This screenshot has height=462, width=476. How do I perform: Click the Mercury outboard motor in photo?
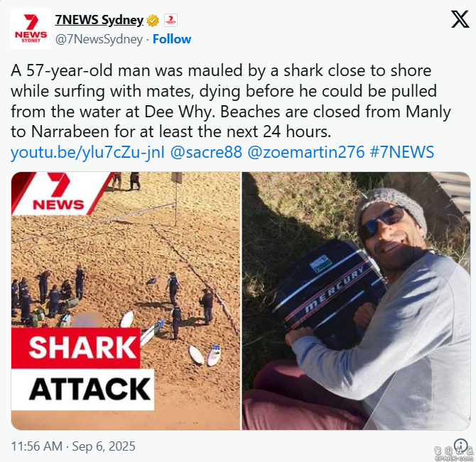330,293
